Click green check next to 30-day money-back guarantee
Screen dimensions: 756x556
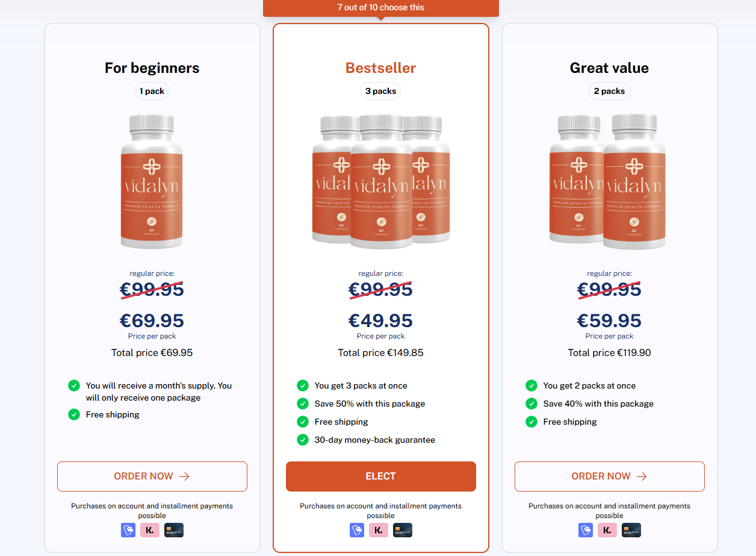tap(303, 440)
